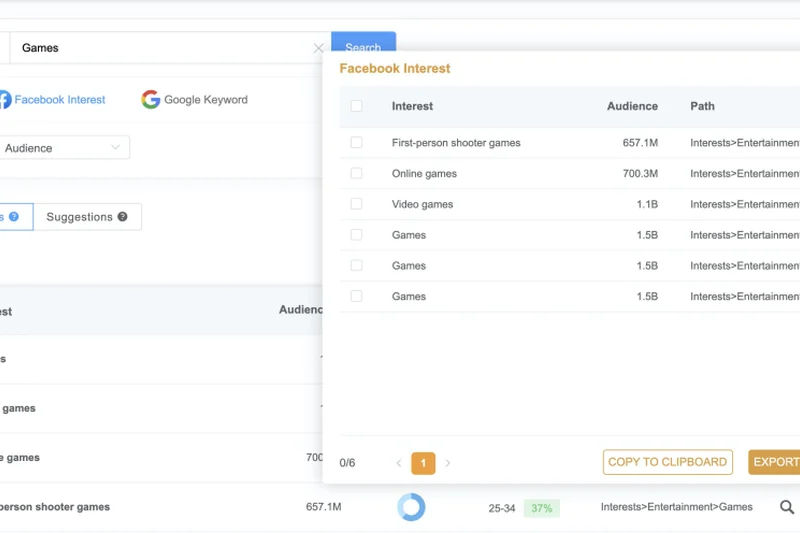Sort by the Audience column header in popup
Image resolution: width=800 pixels, height=533 pixels.
632,106
